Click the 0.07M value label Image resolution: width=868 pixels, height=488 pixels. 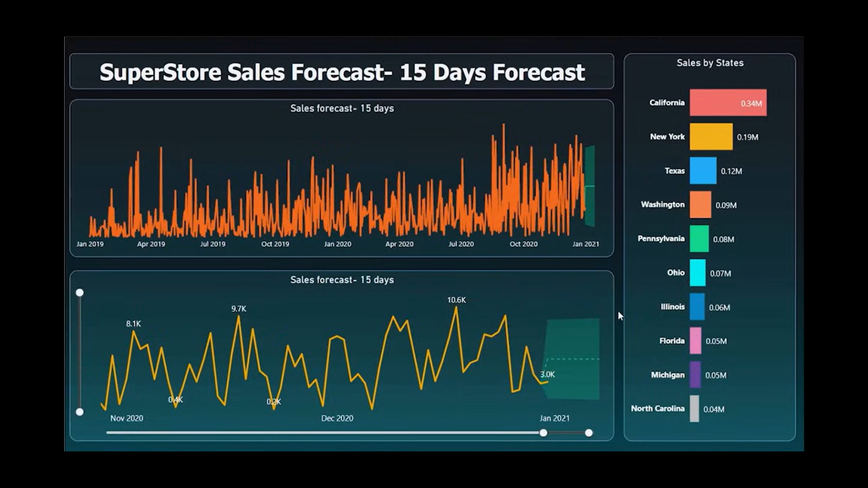721,274
